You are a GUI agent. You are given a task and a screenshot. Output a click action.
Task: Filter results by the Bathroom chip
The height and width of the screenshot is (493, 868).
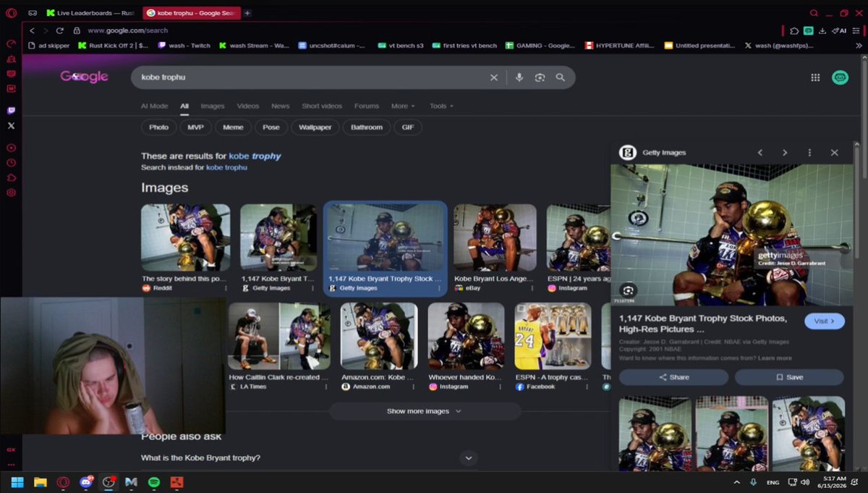pos(367,127)
